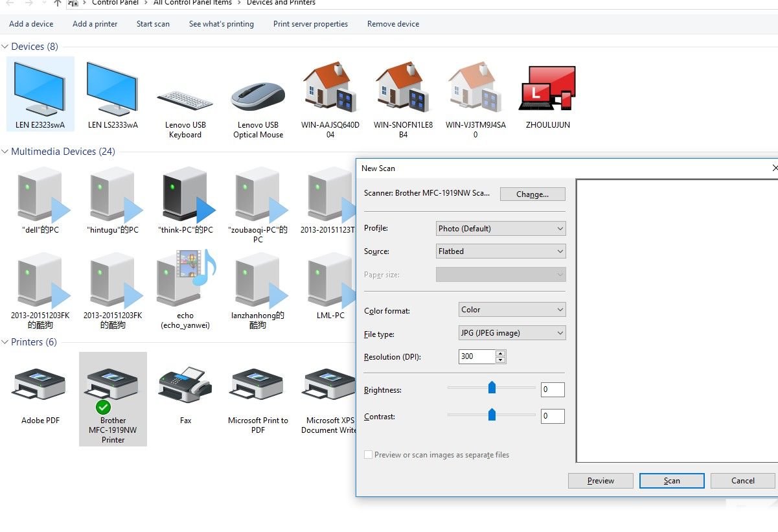This screenshot has height=532, width=778.
Task: Collapse the Devices (8) group
Action: [5, 47]
